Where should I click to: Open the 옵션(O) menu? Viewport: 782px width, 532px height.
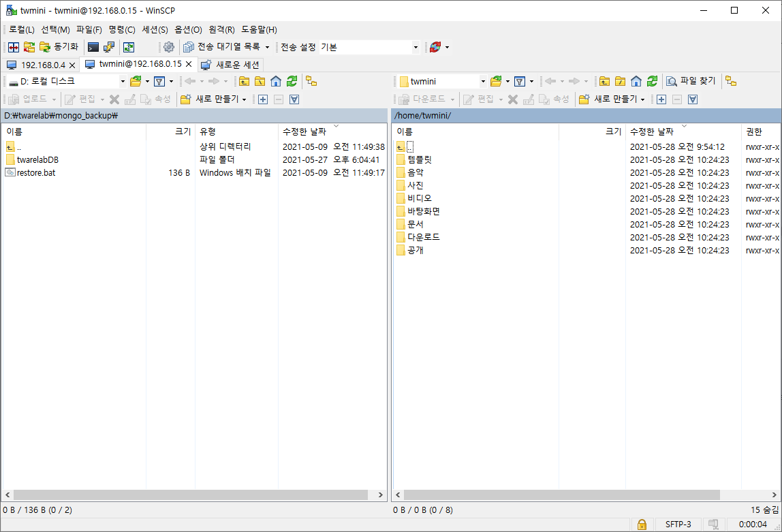pos(189,30)
